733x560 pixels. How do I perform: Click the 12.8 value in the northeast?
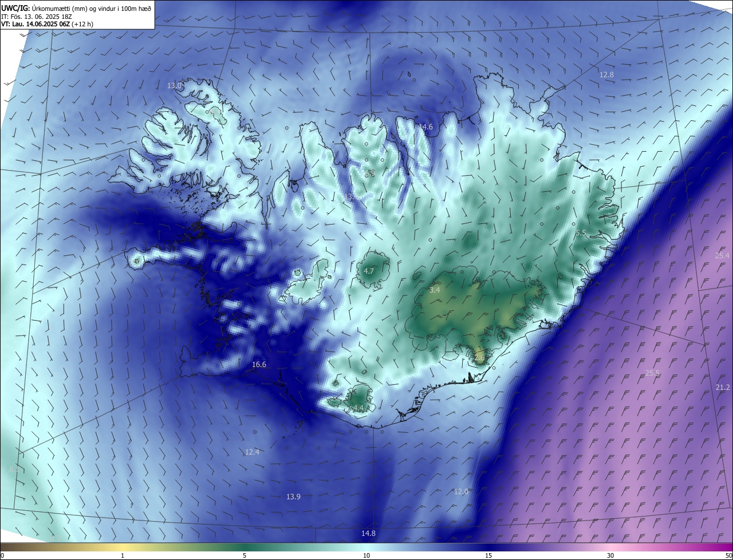(x=606, y=74)
